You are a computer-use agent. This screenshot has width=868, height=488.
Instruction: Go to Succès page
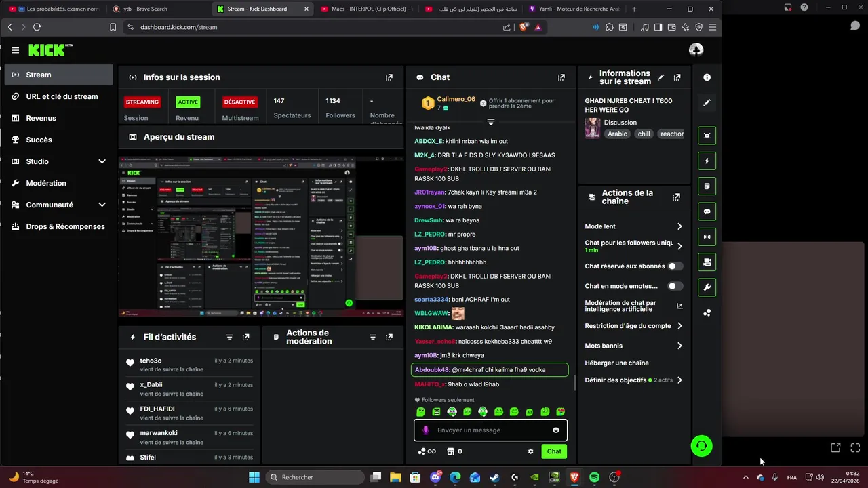tap(58, 140)
